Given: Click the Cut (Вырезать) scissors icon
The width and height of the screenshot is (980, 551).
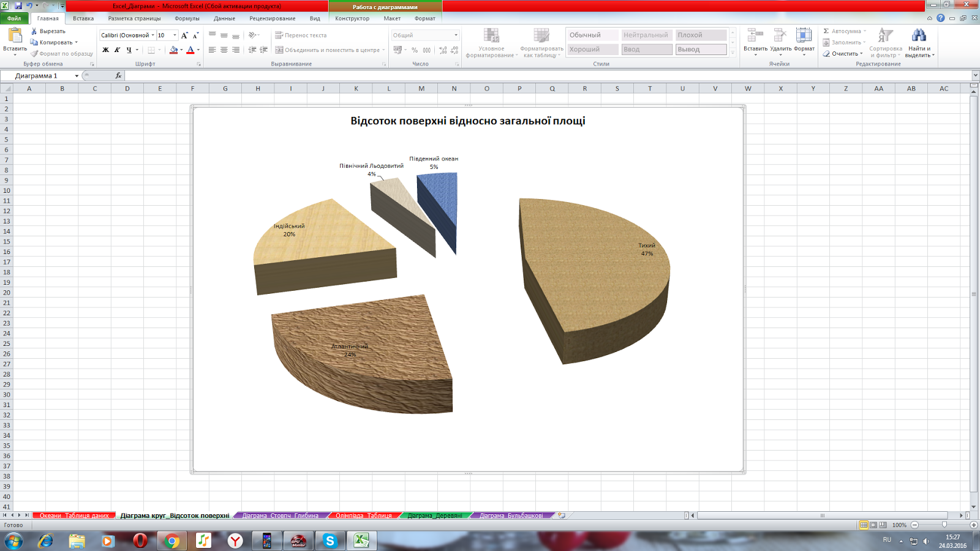Looking at the screenshot, I should click(x=34, y=31).
